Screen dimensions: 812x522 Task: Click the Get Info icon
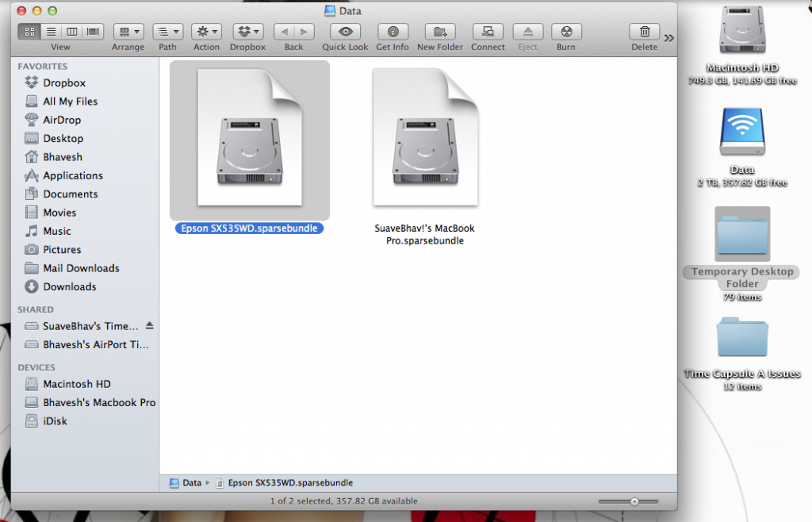393,32
